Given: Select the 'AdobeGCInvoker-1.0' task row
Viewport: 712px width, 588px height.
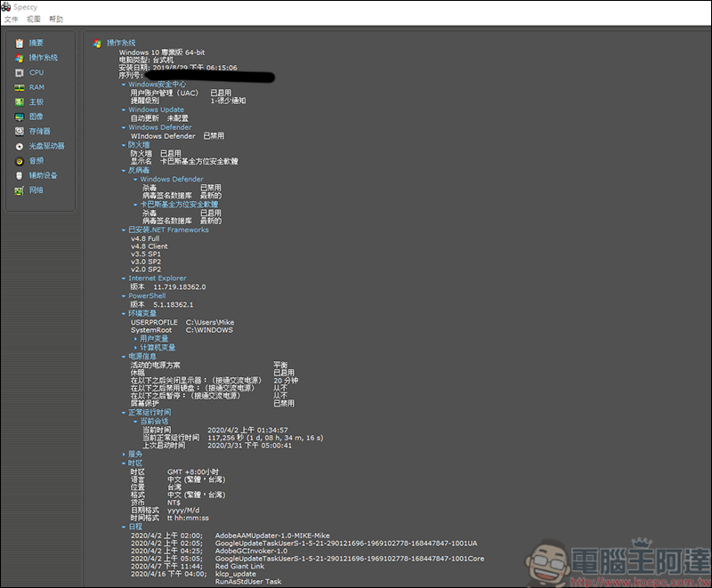Looking at the screenshot, I should coord(251,551).
